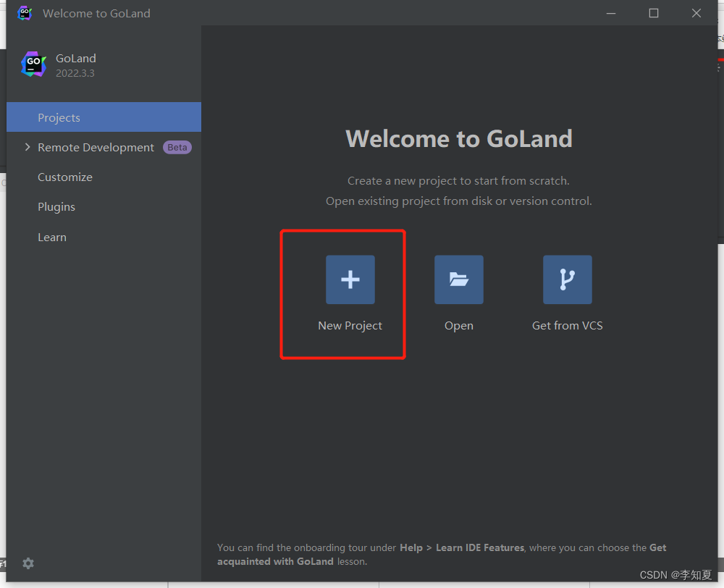Click the New Project label
This screenshot has width=724, height=588.
[350, 326]
